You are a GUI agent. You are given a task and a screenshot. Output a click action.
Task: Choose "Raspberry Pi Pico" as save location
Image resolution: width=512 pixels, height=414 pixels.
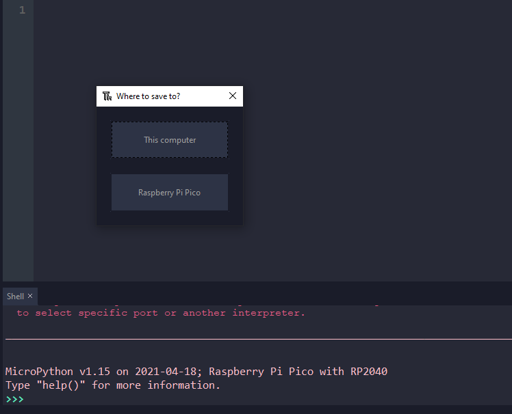pyautogui.click(x=170, y=192)
